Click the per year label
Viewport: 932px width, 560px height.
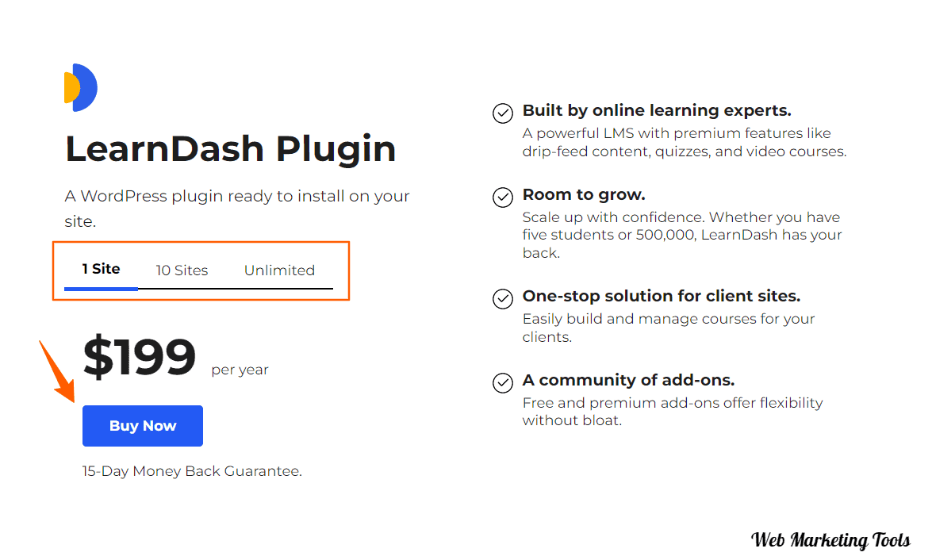click(240, 370)
